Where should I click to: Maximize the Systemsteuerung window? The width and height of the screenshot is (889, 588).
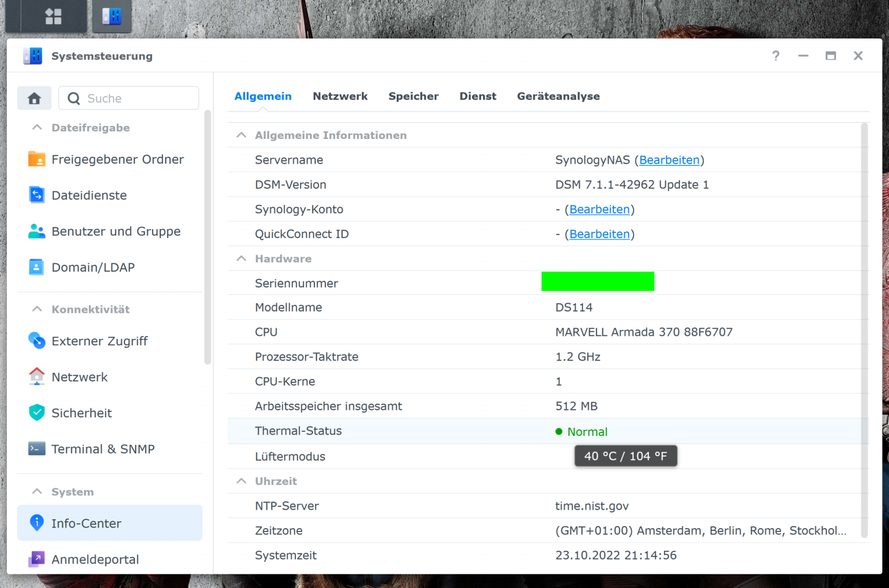[x=831, y=56]
